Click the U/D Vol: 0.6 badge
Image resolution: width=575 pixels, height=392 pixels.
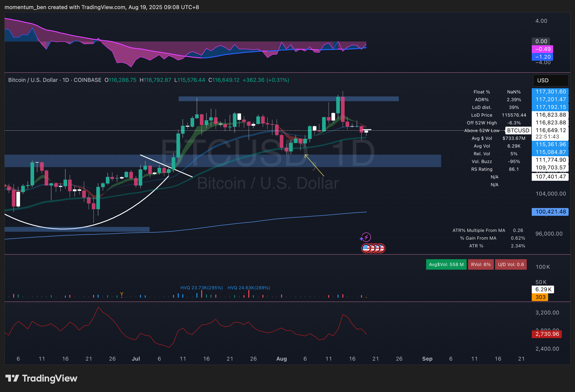[x=510, y=264]
